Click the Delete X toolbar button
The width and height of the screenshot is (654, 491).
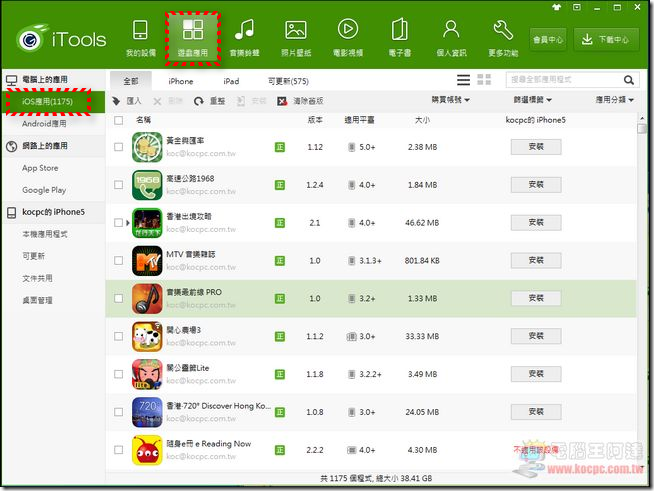[168, 101]
